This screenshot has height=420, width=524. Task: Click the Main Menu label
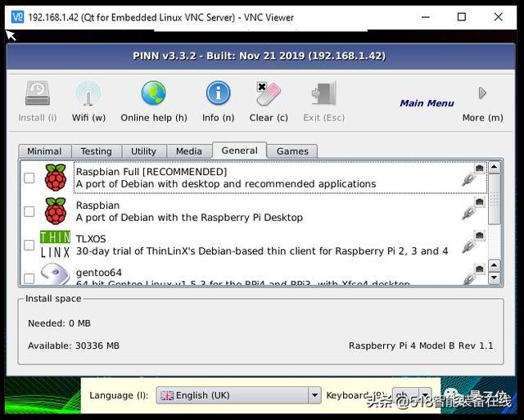point(427,103)
